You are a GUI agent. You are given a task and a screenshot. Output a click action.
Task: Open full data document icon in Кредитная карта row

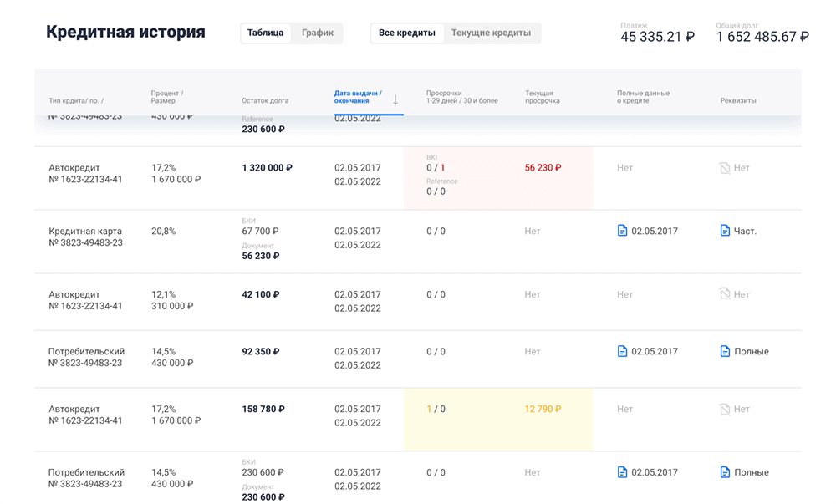click(622, 231)
